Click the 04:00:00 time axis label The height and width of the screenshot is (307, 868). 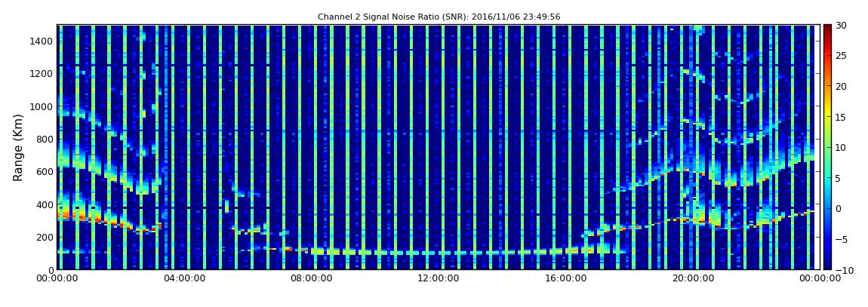[183, 279]
